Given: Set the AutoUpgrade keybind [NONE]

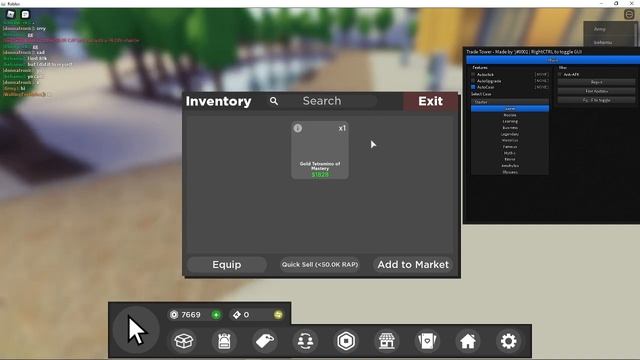Looking at the screenshot, I should [542, 81].
